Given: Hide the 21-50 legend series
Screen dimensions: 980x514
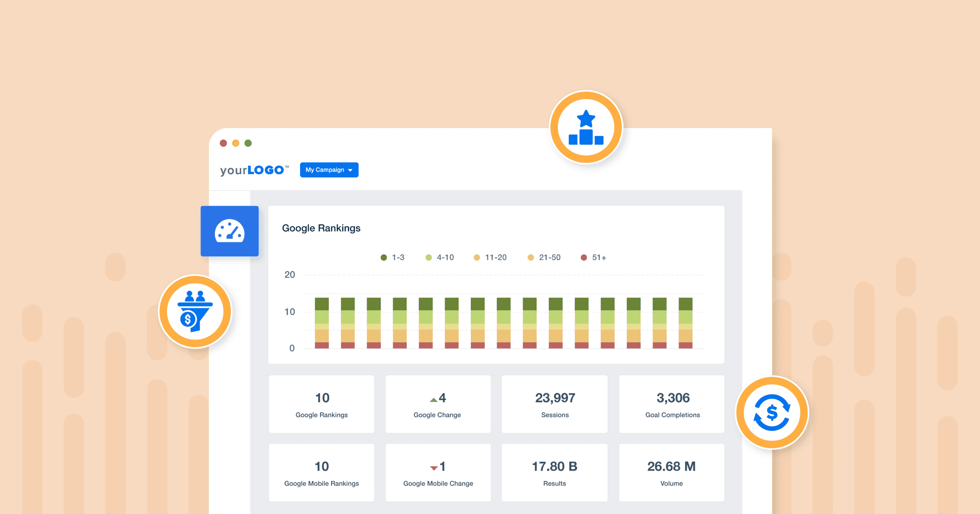Looking at the screenshot, I should point(544,258).
